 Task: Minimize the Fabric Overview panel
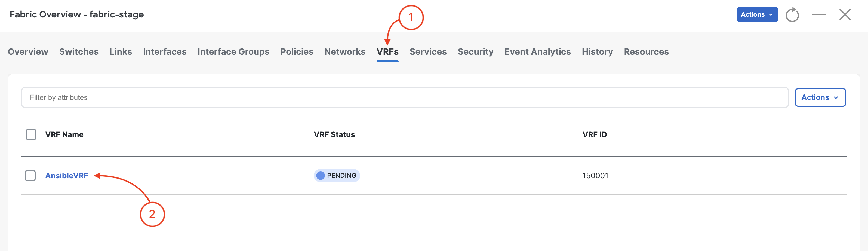(x=818, y=14)
